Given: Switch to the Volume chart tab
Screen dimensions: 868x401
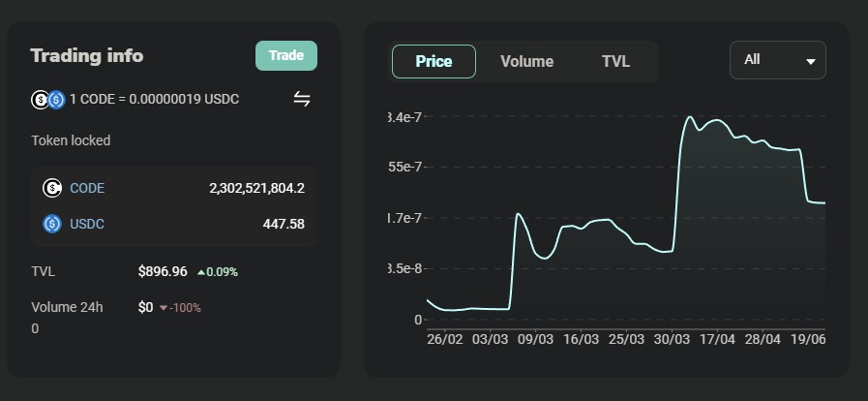Looking at the screenshot, I should pos(527,61).
